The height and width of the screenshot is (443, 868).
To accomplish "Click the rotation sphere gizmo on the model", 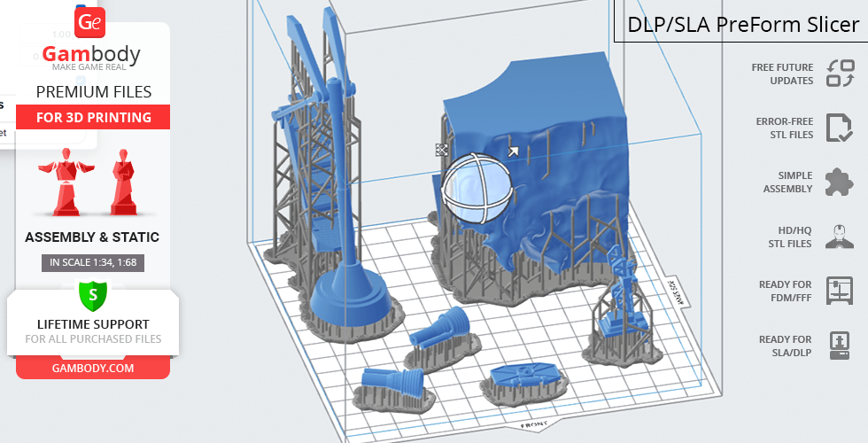I will (x=477, y=188).
